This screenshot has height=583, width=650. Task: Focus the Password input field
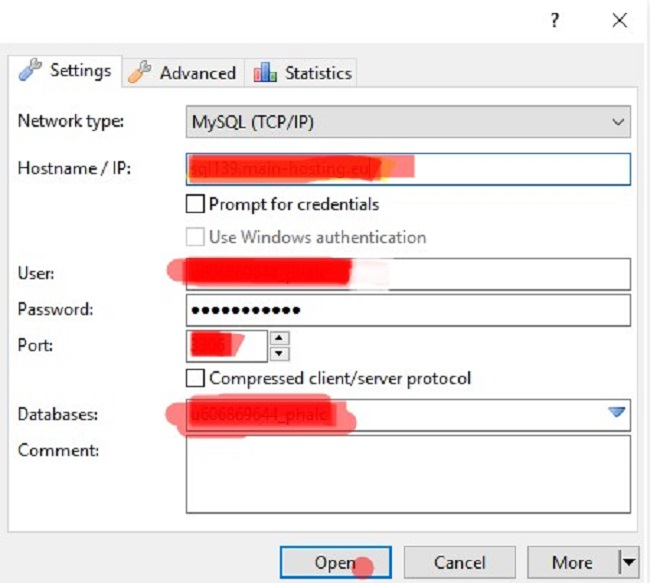click(x=408, y=310)
